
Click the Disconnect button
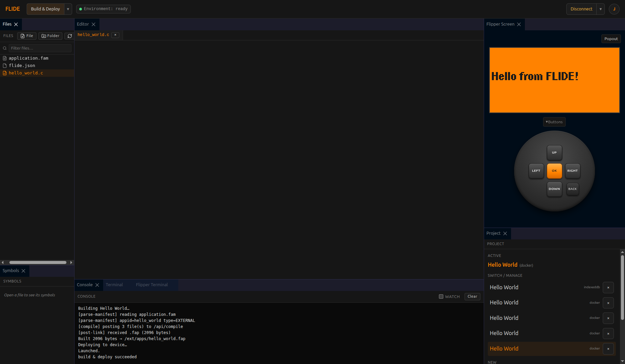click(581, 9)
